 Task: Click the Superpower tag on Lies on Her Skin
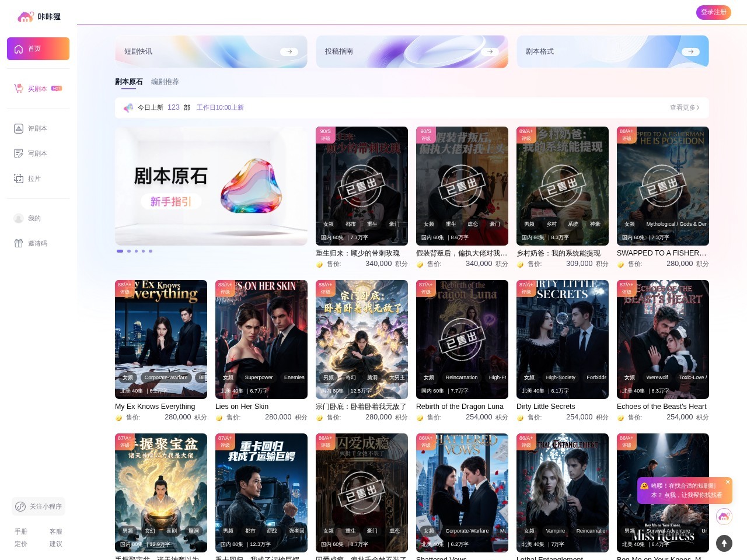tap(259, 377)
